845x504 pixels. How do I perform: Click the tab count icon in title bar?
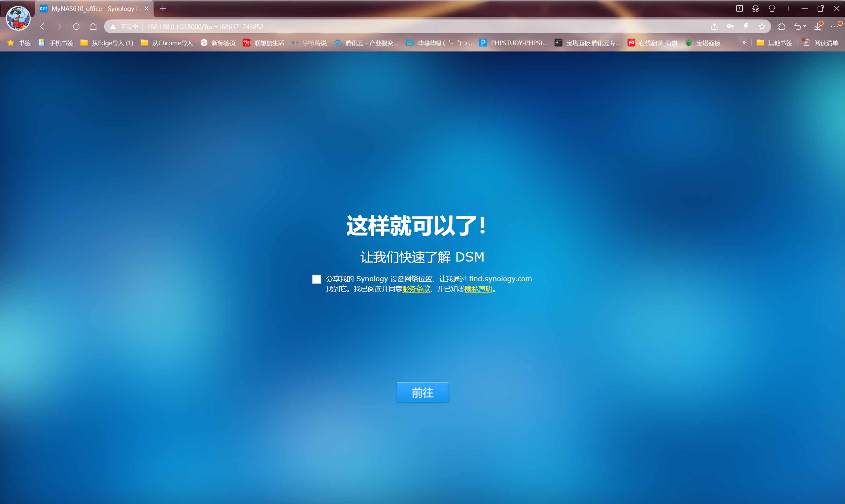tap(739, 9)
